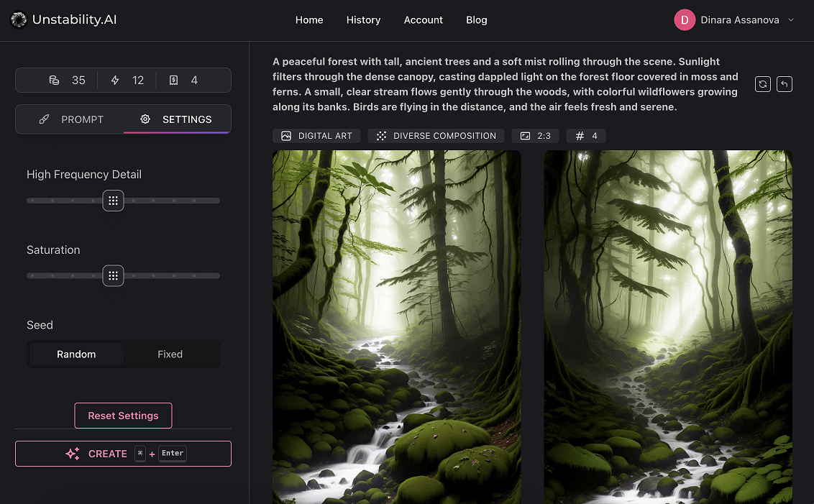Open the History page from navigation

pyautogui.click(x=363, y=20)
